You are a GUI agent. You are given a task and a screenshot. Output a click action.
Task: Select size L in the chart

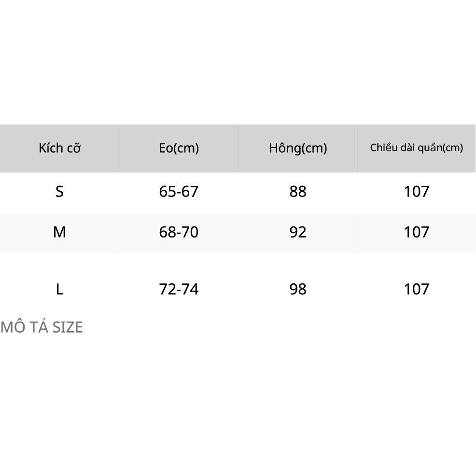pos(59,289)
